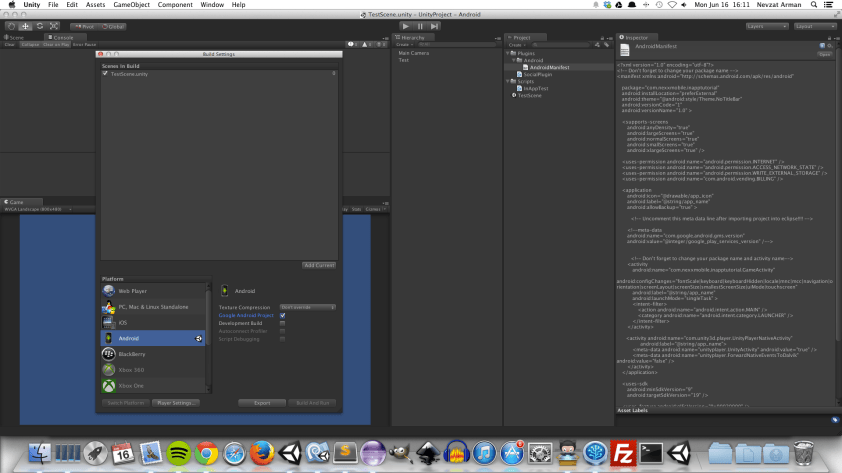Open Spotlight search in menu bar
The width and height of the screenshot is (842, 473).
[814, 5]
